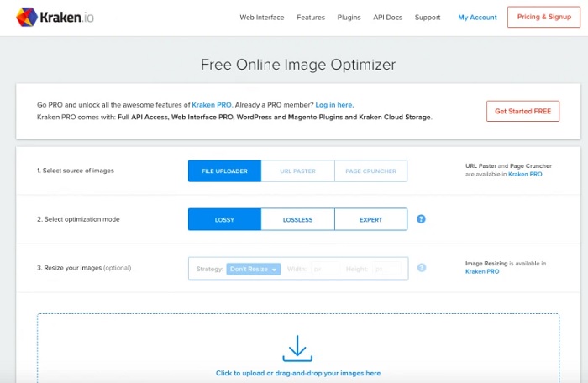Select URL PASTER source option
This screenshot has width=588, height=383.
point(297,171)
